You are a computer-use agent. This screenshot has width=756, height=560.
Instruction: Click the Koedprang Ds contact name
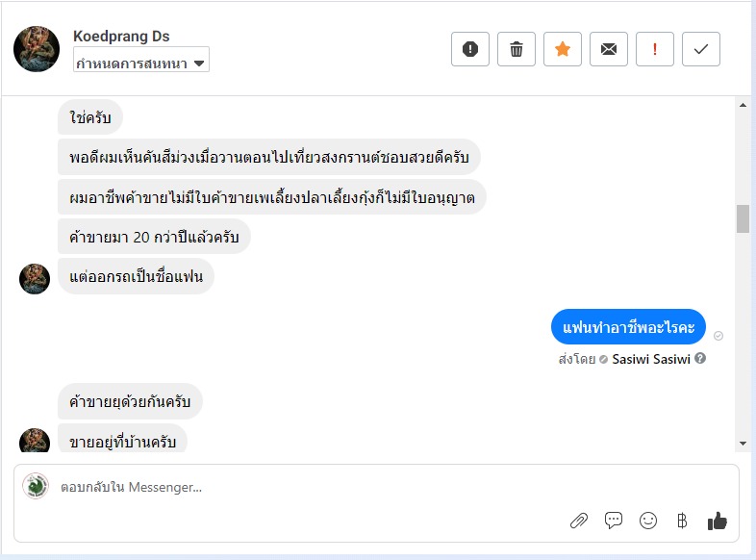[x=121, y=37]
